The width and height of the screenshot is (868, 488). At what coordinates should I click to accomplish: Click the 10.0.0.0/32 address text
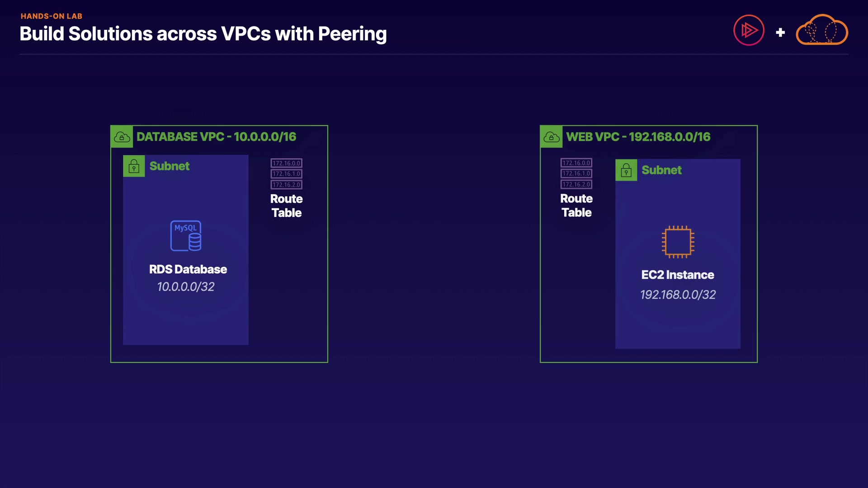pyautogui.click(x=186, y=287)
